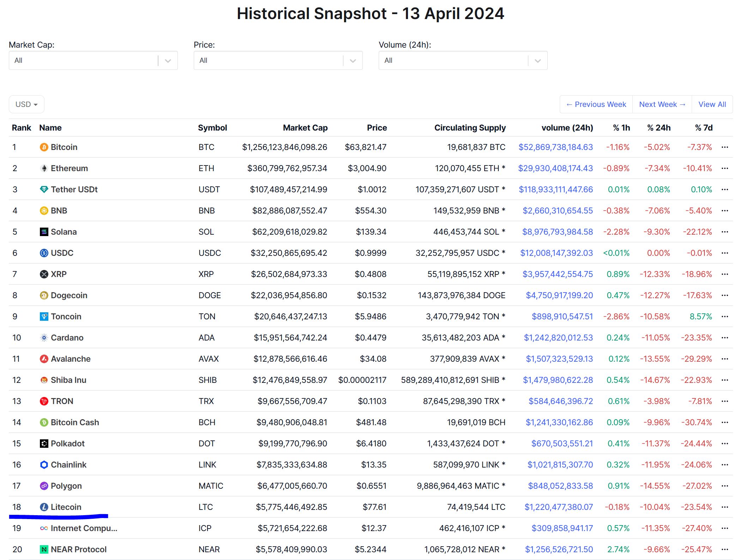745x560 pixels.
Task: Click the Ethereum diamond logo icon
Action: [44, 168]
